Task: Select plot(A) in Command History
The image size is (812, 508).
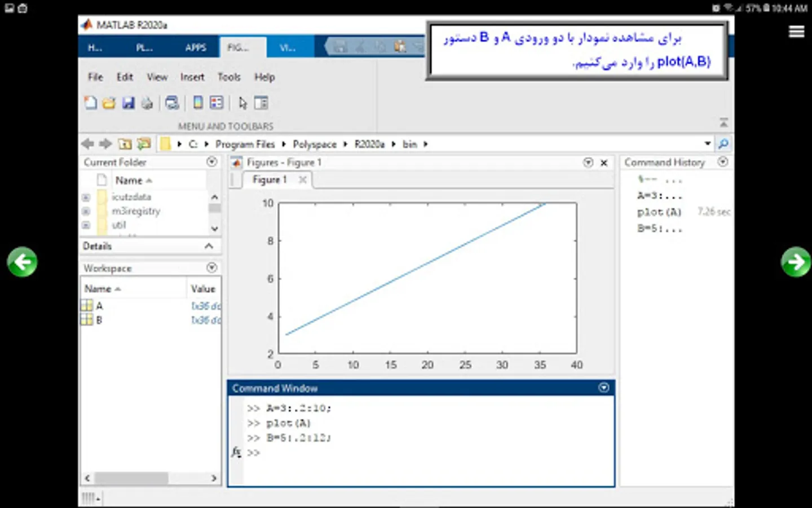Action: click(x=659, y=212)
